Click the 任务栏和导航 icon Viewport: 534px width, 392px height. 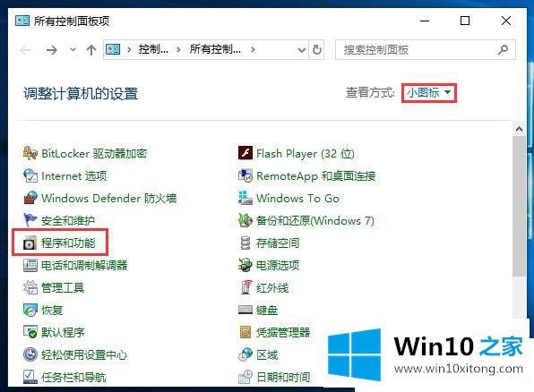(x=30, y=377)
